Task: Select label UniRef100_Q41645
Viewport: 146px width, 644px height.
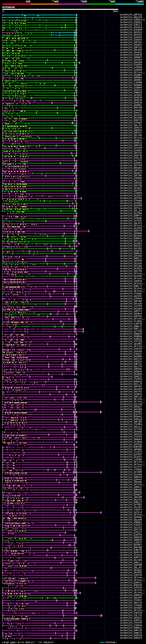Action: [x=131, y=389]
